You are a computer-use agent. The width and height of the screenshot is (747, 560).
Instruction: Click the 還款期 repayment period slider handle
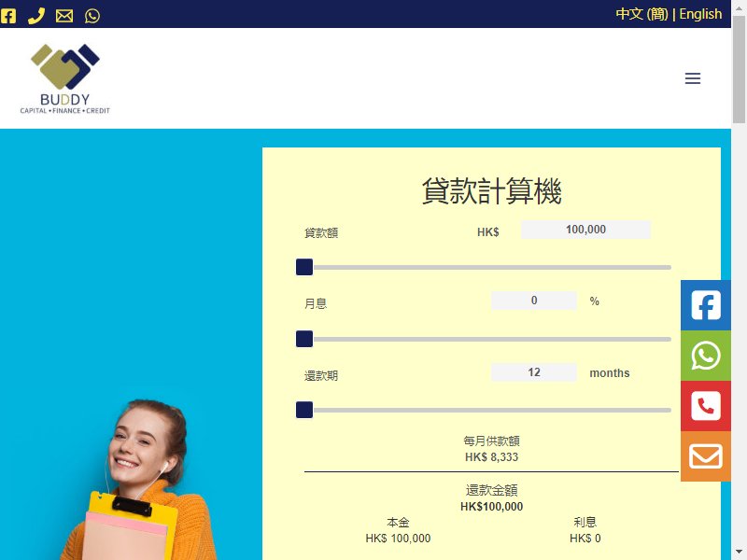[x=304, y=410]
